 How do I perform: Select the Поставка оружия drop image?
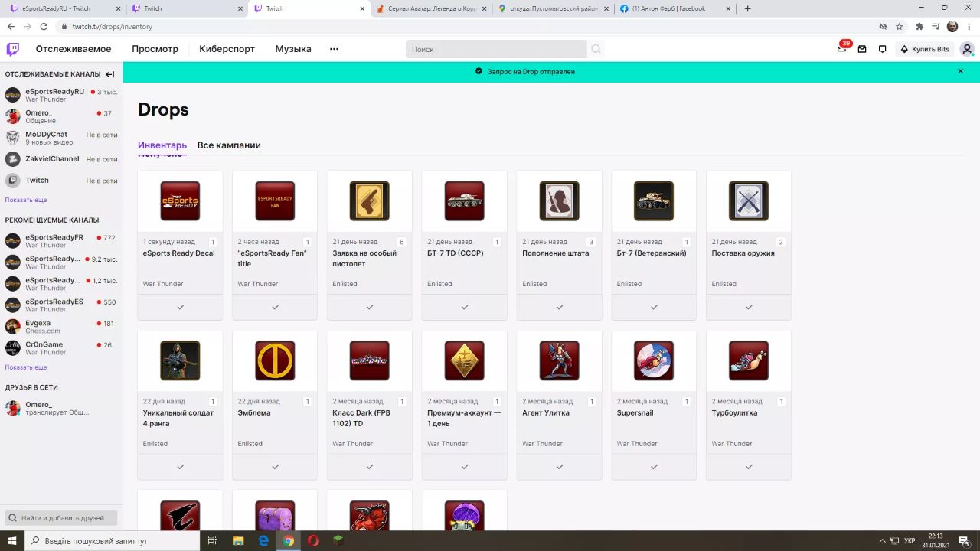(x=749, y=201)
